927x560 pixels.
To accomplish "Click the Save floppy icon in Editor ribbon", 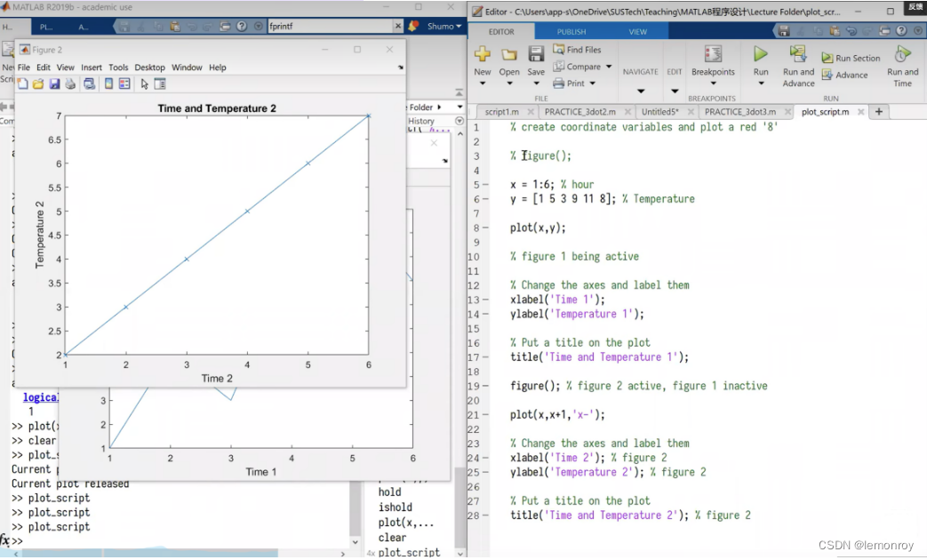I will pos(536,54).
